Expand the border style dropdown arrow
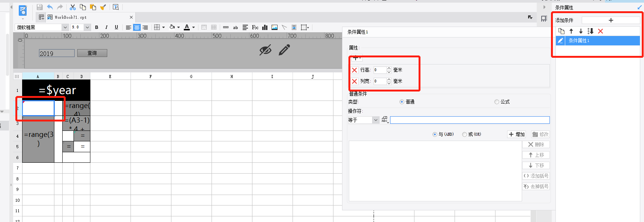644x222 pixels. (x=164, y=27)
